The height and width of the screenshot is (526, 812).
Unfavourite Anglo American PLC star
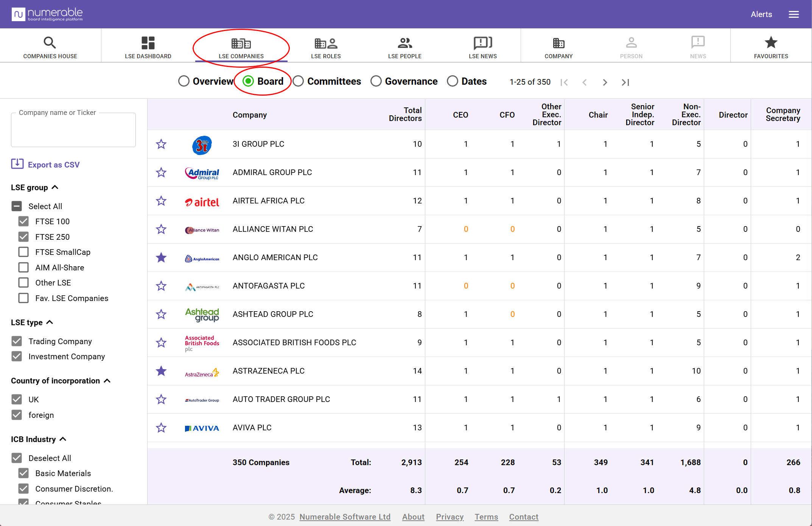(x=161, y=258)
